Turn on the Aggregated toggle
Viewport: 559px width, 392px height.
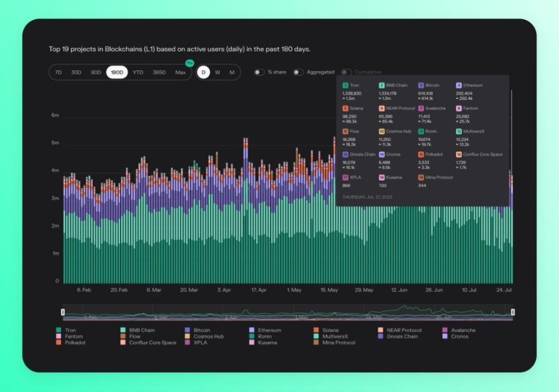coord(298,72)
